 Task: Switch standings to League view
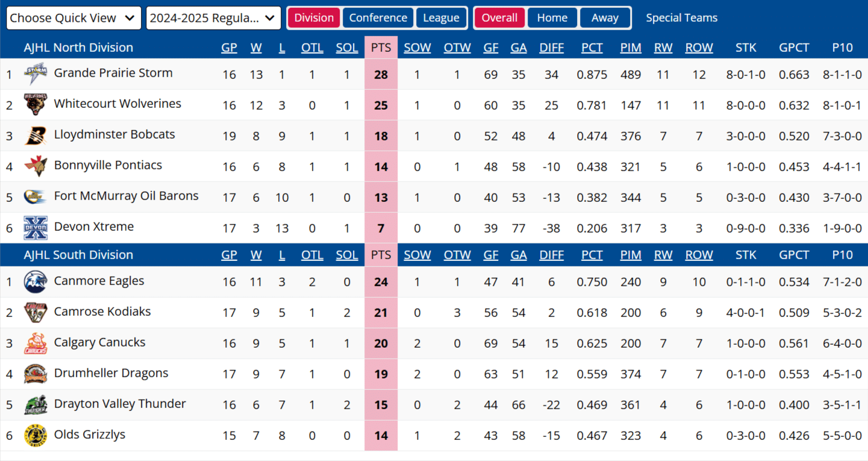[x=441, y=18]
